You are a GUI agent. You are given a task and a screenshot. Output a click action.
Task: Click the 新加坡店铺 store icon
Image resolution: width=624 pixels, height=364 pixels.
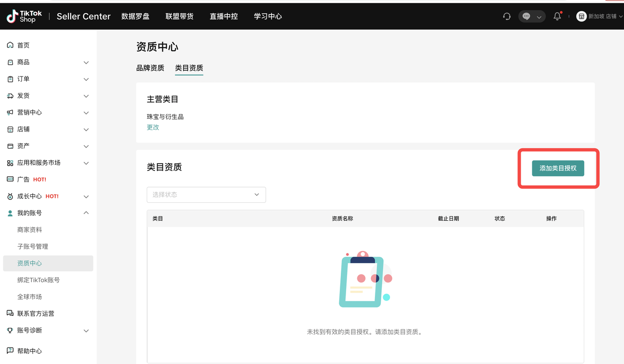coord(581,16)
